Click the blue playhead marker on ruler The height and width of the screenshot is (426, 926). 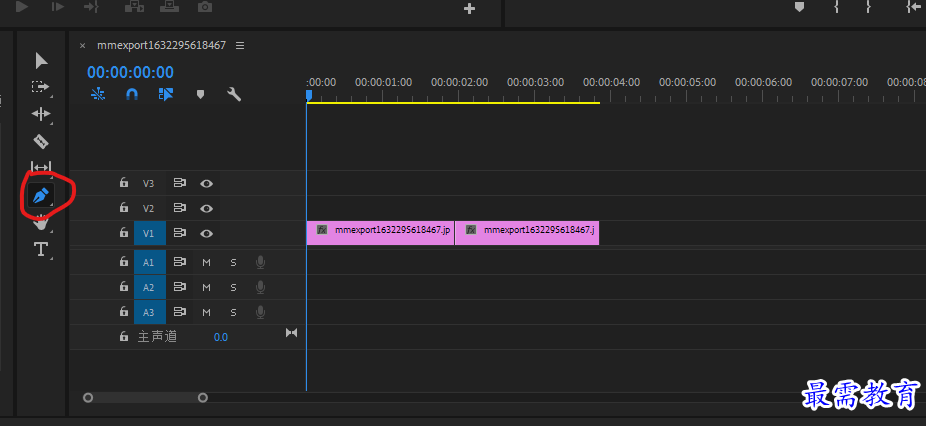coord(309,95)
